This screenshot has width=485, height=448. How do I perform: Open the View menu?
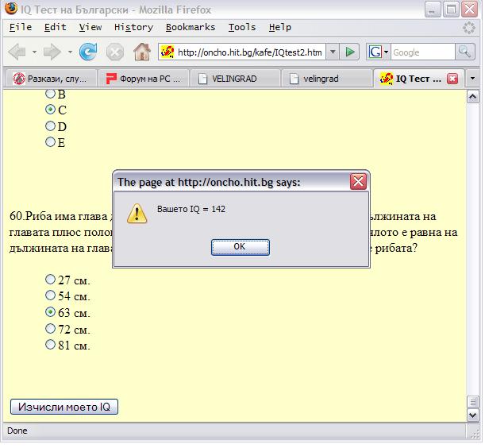pos(90,27)
